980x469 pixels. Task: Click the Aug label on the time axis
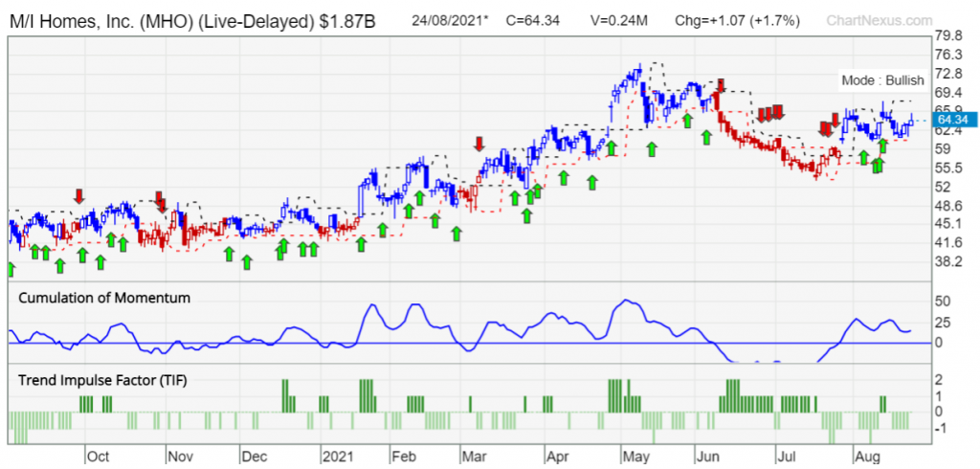[x=867, y=457]
